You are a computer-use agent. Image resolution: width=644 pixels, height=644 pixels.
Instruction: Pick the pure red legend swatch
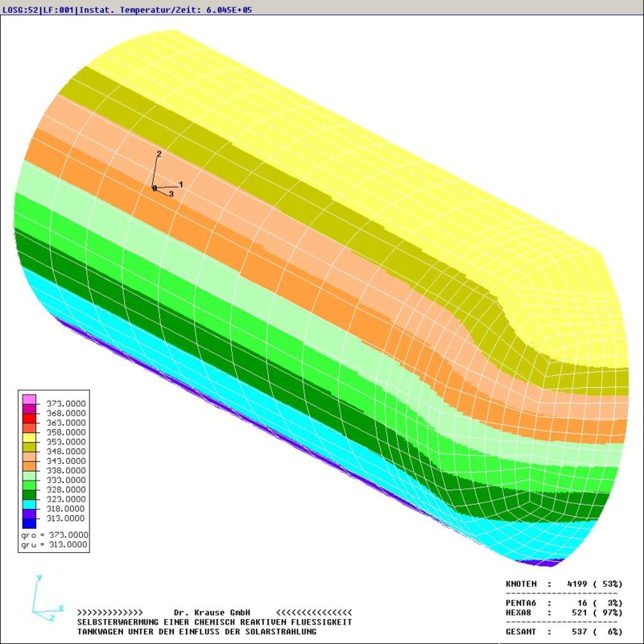coord(29,418)
